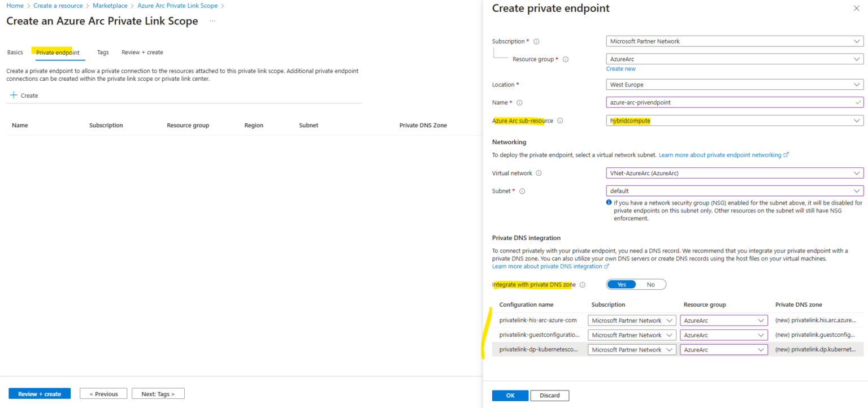Click the plus Create icon
This screenshot has height=408, width=868.
coord(14,96)
